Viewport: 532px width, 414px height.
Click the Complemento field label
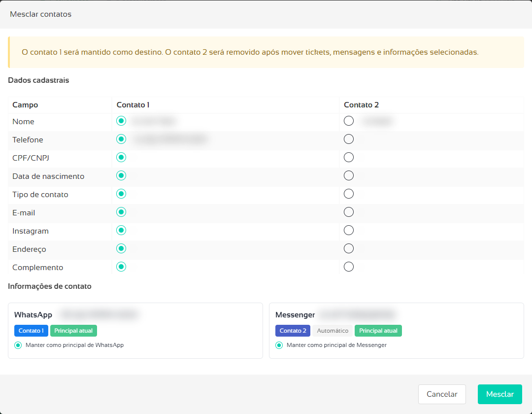point(37,268)
